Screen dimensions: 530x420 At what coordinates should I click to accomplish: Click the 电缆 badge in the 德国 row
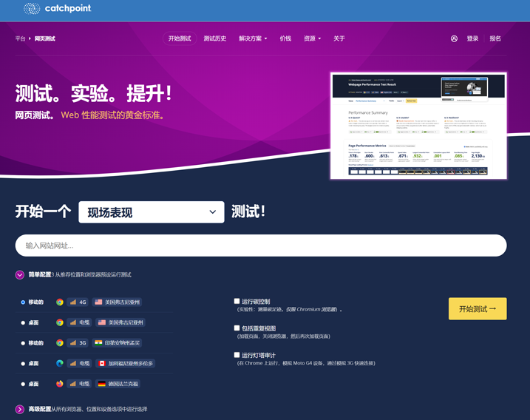tap(79, 384)
